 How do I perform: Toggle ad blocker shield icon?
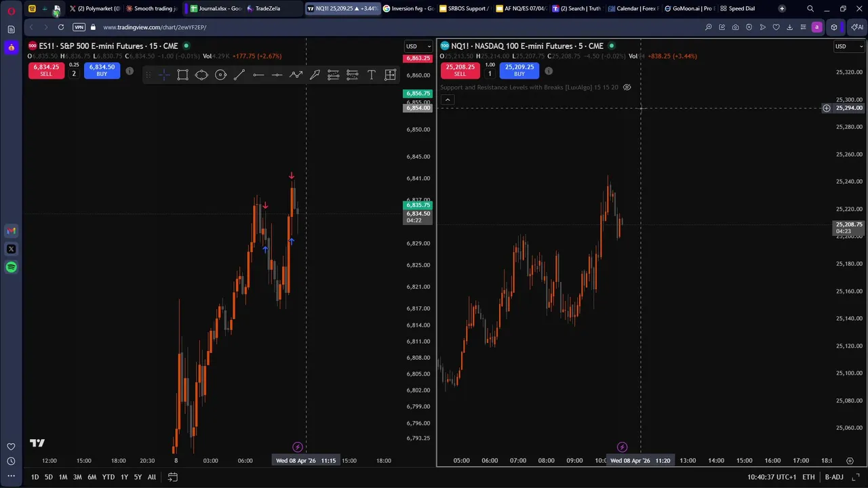749,27
